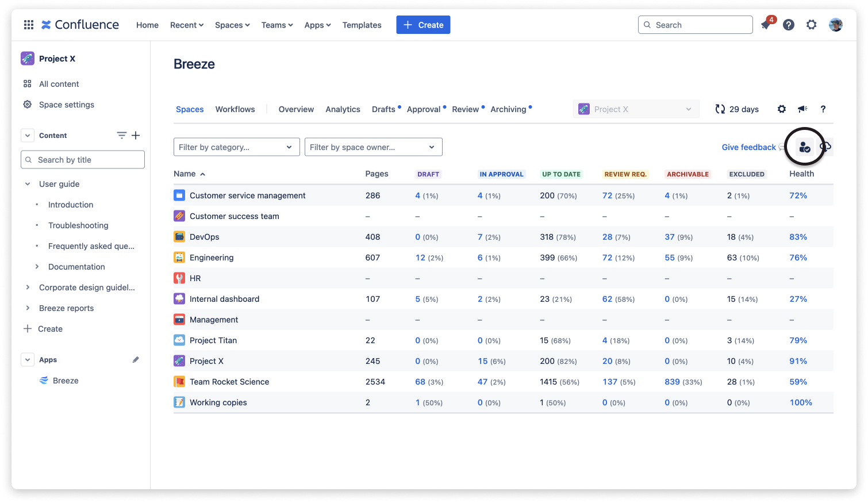Open the Templates link

362,25
